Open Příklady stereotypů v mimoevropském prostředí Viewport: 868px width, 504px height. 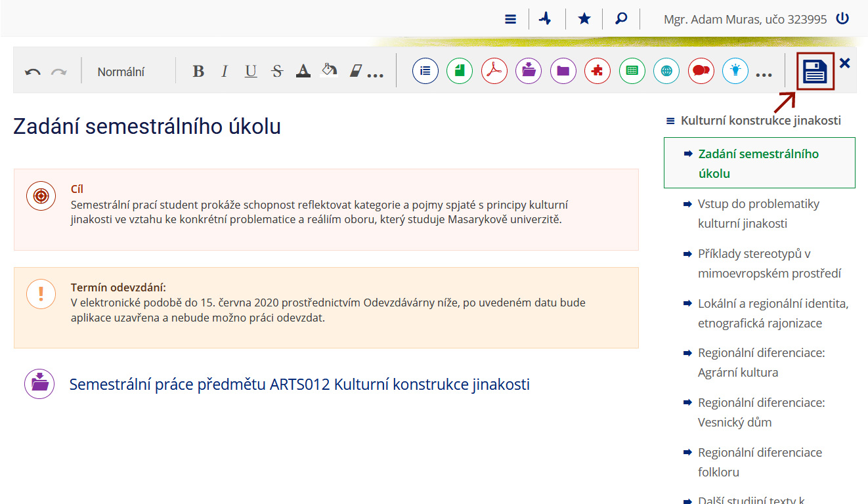pyautogui.click(x=770, y=263)
